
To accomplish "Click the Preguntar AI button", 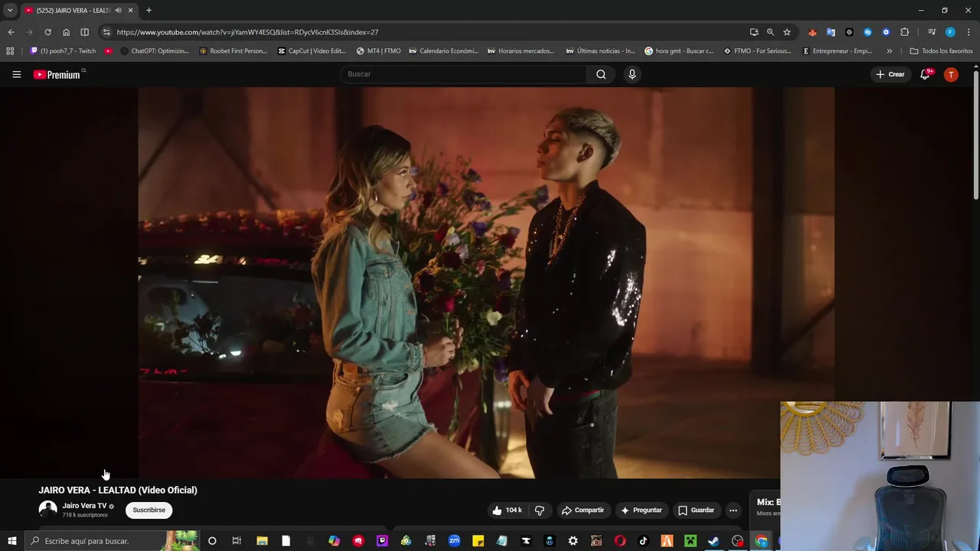I will 641,510.
